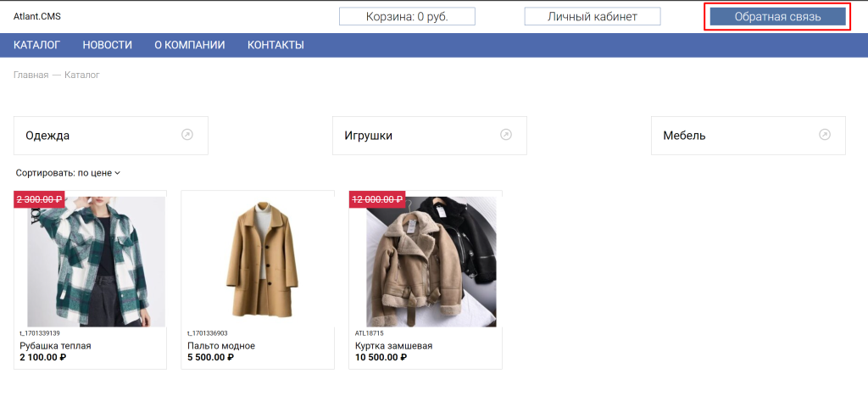The width and height of the screenshot is (868, 402).
Task: Click the 2 100.00 ₽ price
Action: (43, 357)
